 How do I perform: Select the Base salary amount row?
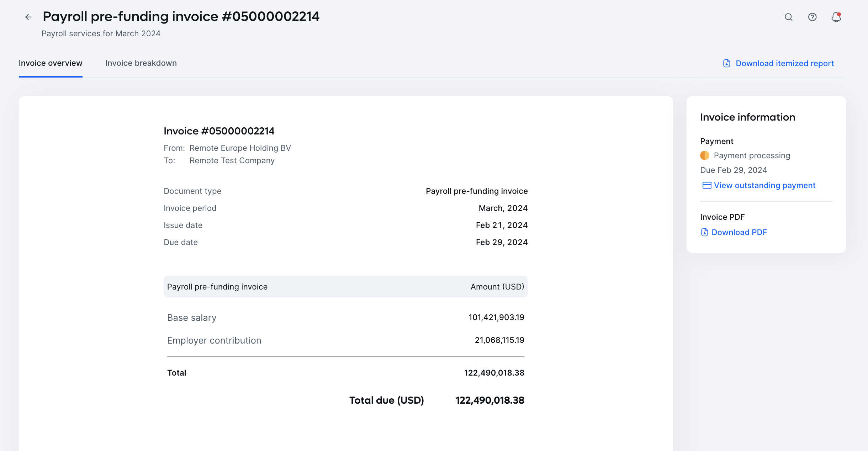point(496,317)
